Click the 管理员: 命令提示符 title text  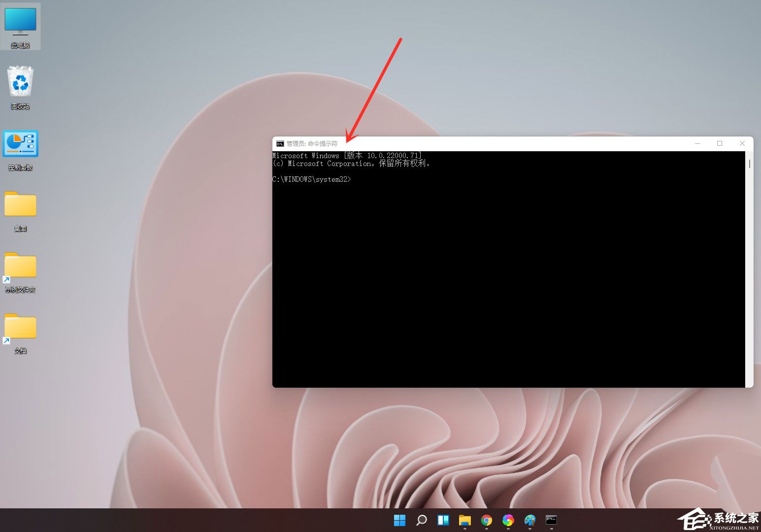coord(312,144)
